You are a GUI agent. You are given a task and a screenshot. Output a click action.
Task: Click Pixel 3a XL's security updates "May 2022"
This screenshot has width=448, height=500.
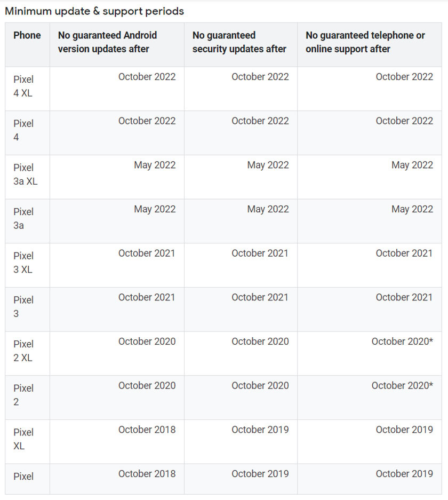click(268, 165)
